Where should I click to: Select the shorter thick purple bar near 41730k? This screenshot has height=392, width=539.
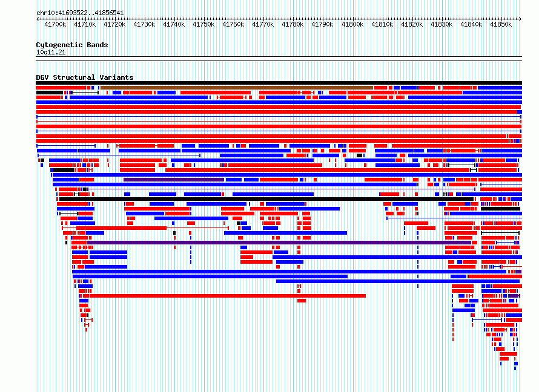tap(174, 180)
